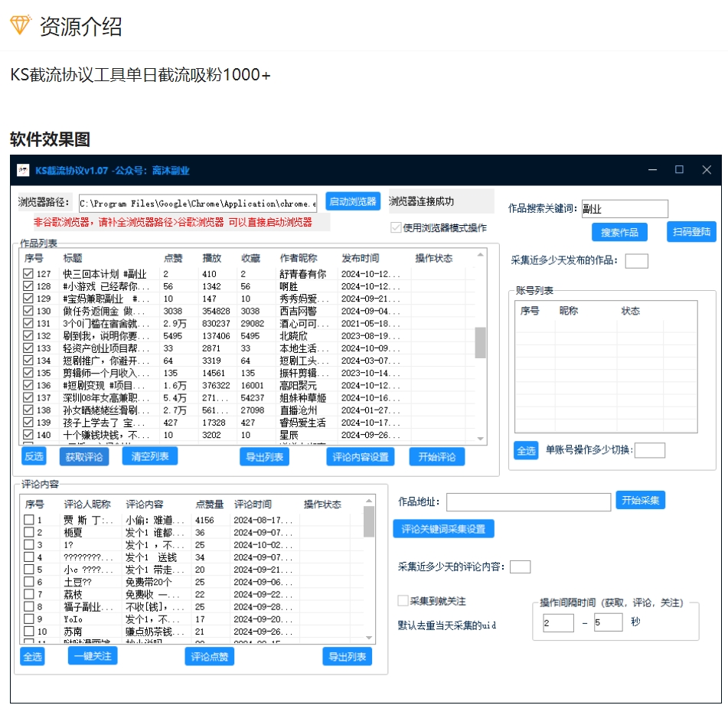Click the minimum interval field showing 2

[559, 622]
